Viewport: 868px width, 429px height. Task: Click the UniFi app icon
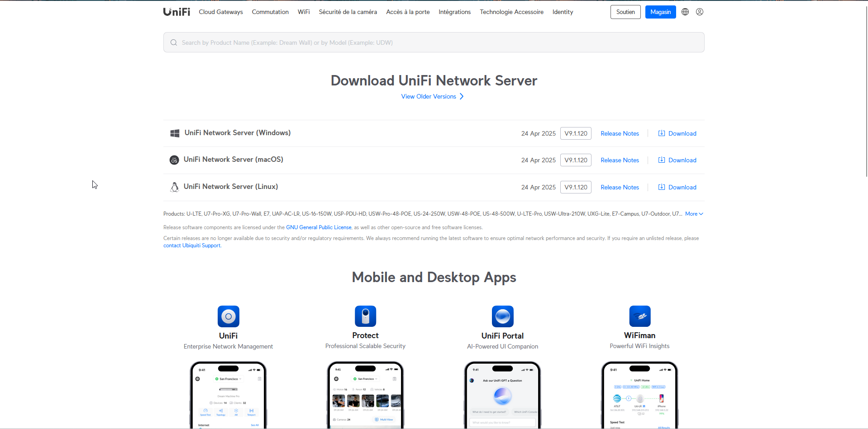(x=228, y=316)
